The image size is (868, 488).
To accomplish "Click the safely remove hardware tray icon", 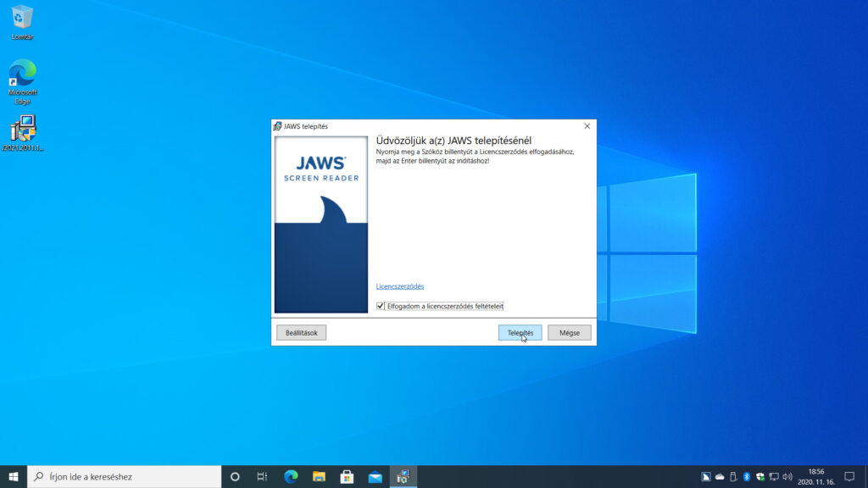I will pos(733,476).
